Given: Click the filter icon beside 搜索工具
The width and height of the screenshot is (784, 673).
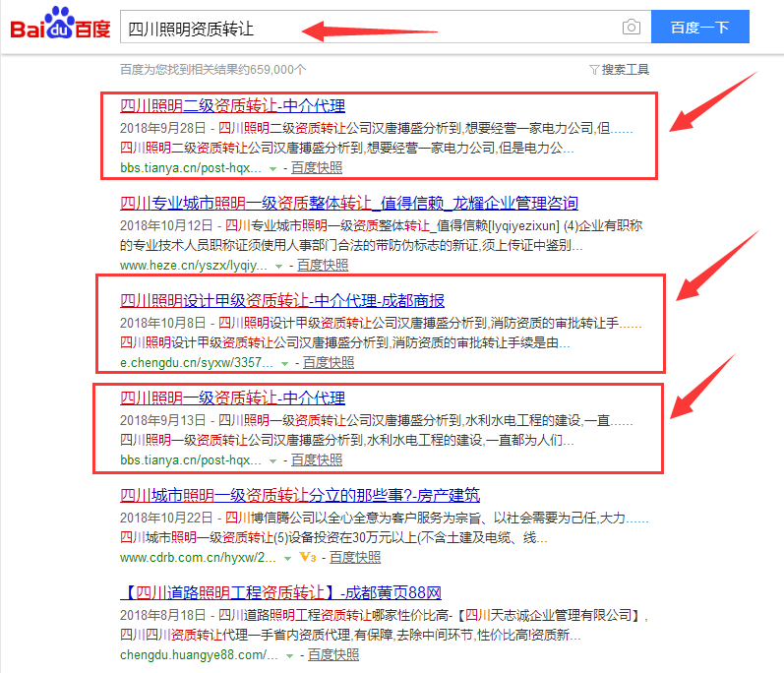Looking at the screenshot, I should [594, 70].
